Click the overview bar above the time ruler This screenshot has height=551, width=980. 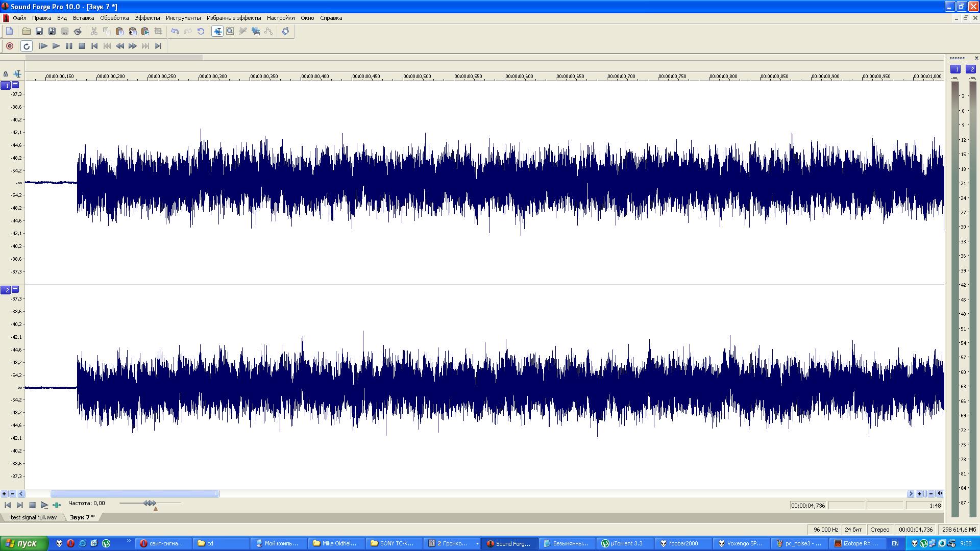tap(114, 58)
